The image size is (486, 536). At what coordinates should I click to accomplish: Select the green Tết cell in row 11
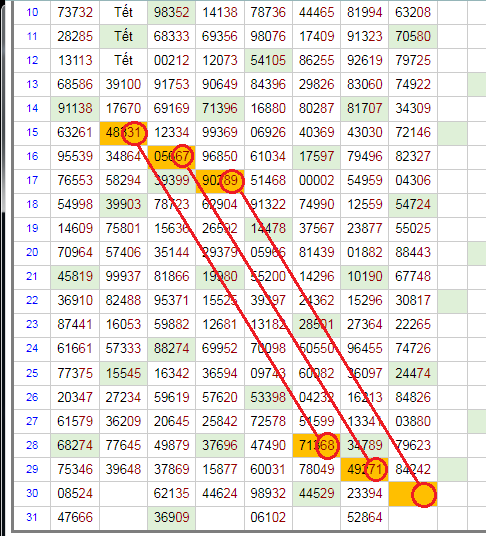(x=123, y=37)
